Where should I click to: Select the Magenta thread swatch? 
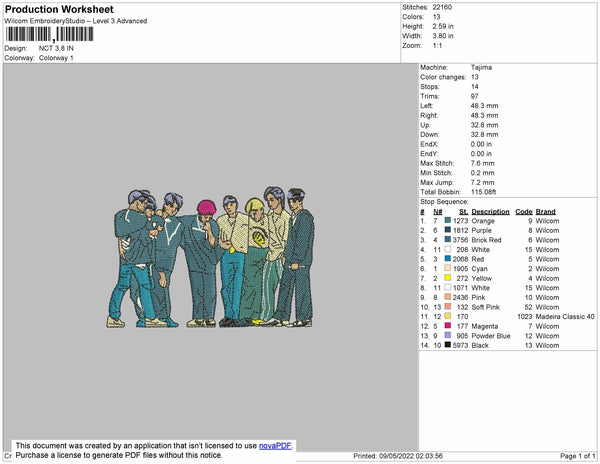click(447, 326)
